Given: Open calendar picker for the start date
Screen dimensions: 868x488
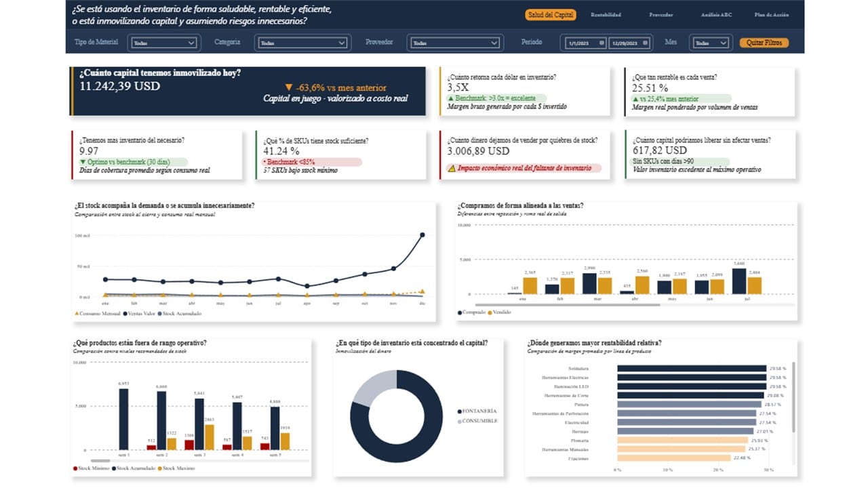Looking at the screenshot, I should pyautogui.click(x=601, y=43).
